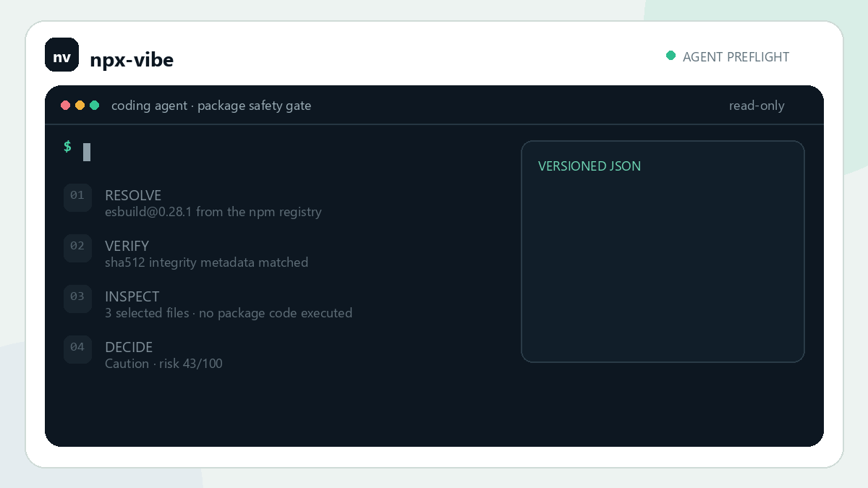
Task: Select the AGENT PREFLIGHT label
Action: (x=736, y=57)
